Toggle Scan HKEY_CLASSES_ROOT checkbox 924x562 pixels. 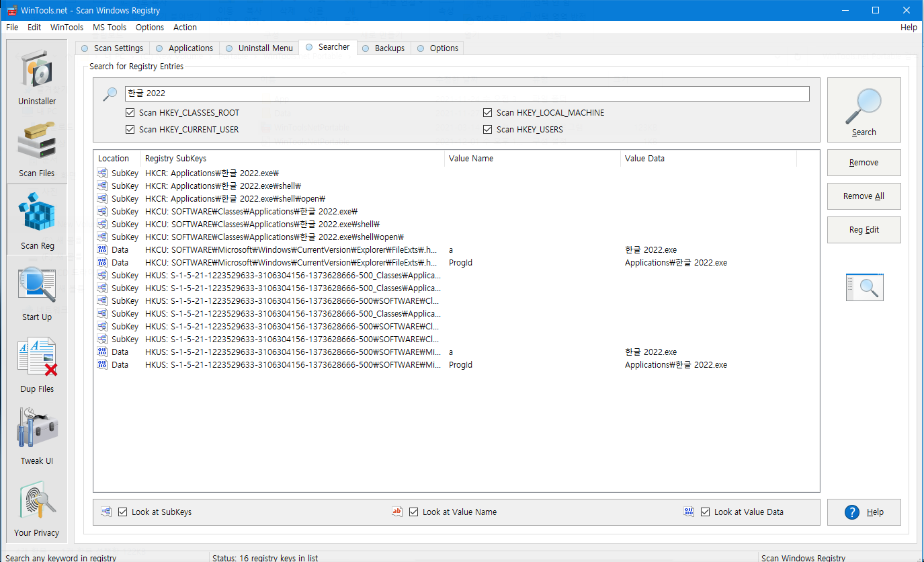click(x=130, y=113)
